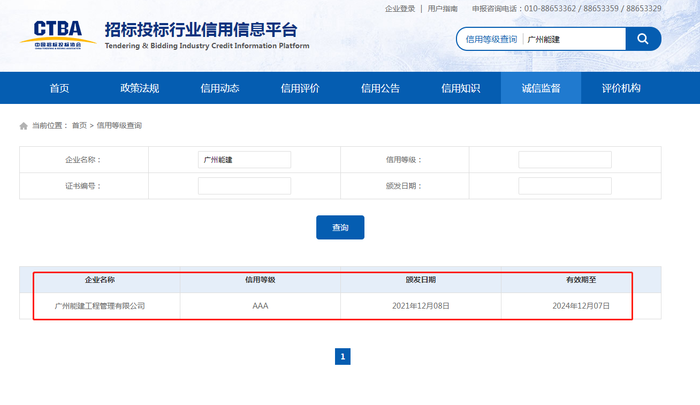
Task: Select the 诚信监督 navigation tab
Action: pos(540,88)
